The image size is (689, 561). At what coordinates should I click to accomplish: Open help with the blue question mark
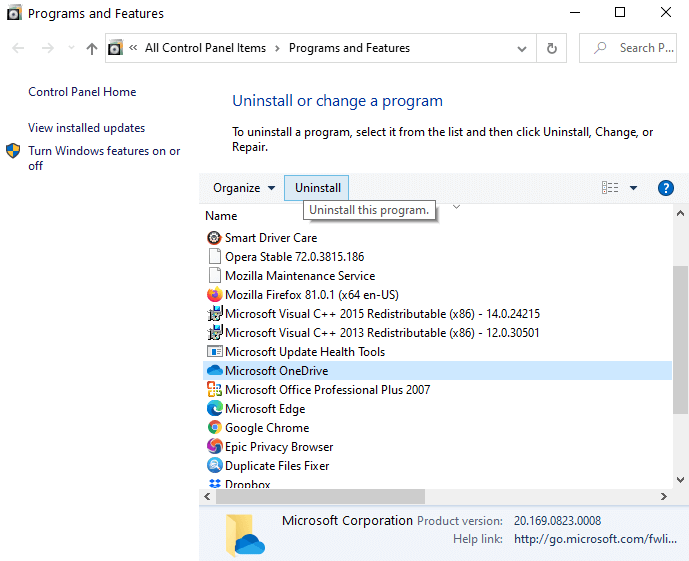tap(666, 188)
